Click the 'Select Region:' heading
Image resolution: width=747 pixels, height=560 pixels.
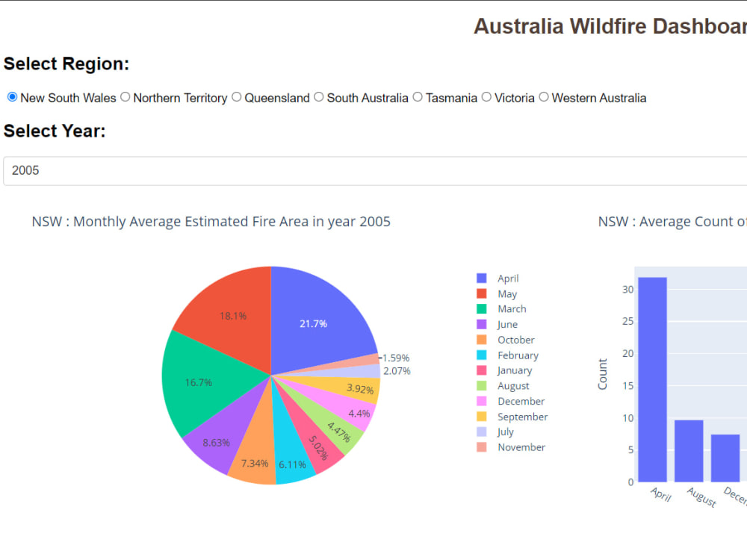pos(66,63)
